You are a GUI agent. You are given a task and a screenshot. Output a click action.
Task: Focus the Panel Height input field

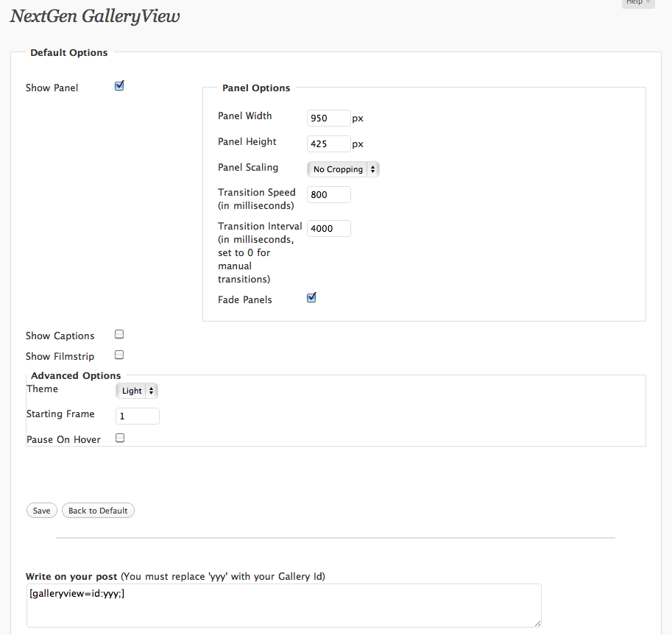(329, 144)
